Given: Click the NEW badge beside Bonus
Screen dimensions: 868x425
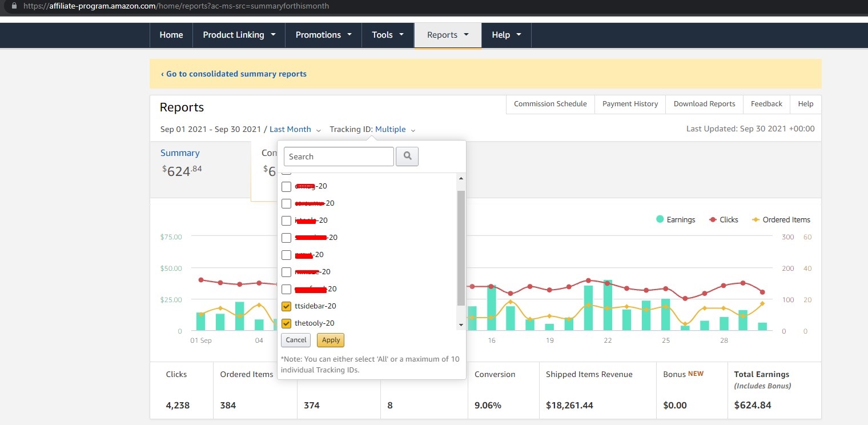Looking at the screenshot, I should (696, 374).
